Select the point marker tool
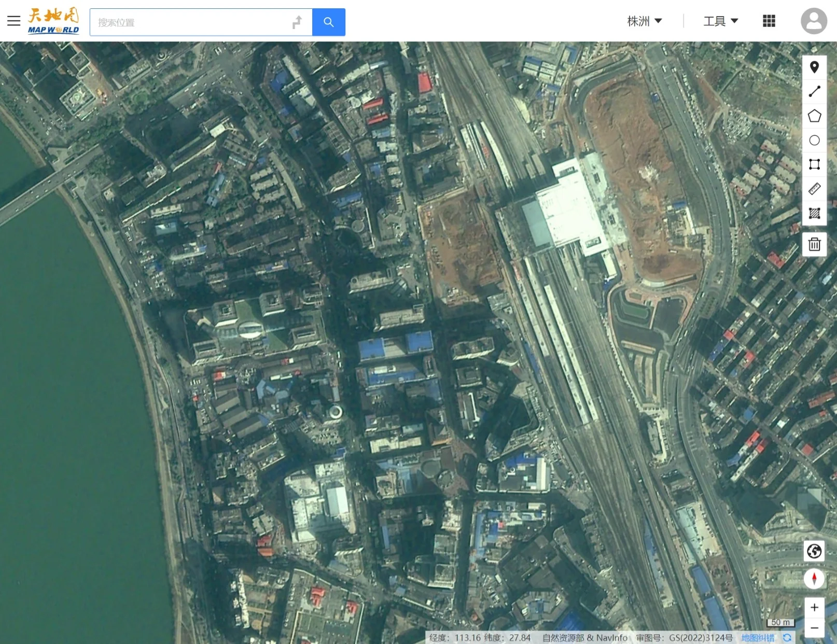The width and height of the screenshot is (837, 644). point(814,67)
